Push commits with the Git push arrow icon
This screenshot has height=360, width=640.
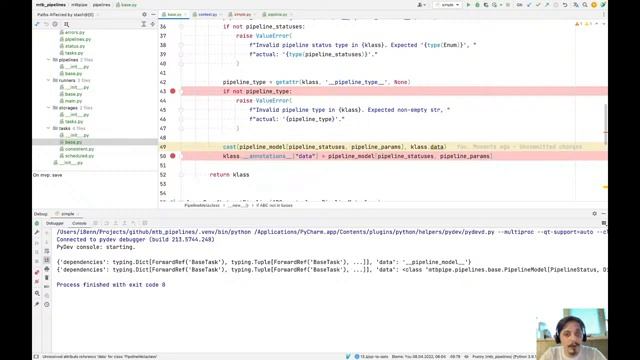[547, 5]
